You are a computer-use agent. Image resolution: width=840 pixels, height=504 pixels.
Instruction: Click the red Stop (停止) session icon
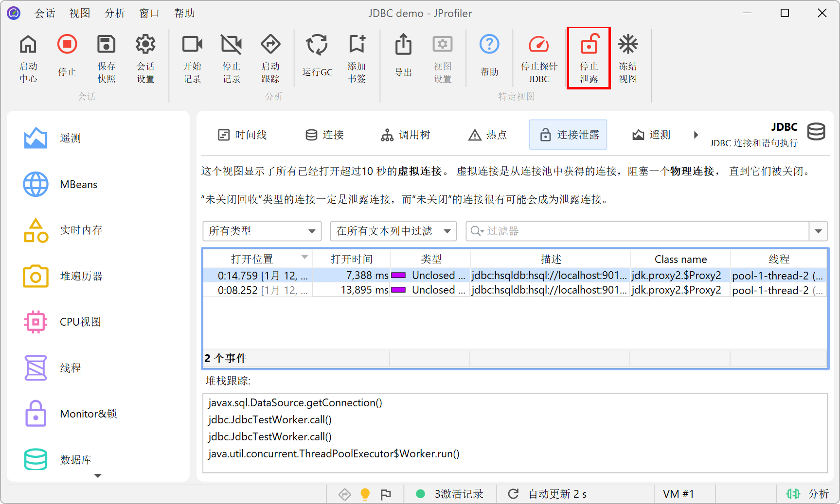click(x=67, y=44)
